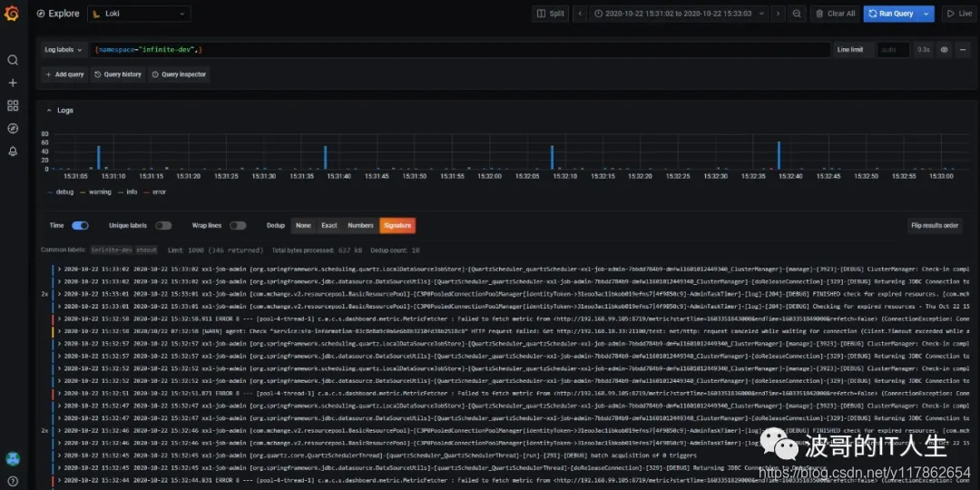Toggle the Wrap lines switch
Image resolution: width=980 pixels, height=490 pixels.
click(x=238, y=226)
